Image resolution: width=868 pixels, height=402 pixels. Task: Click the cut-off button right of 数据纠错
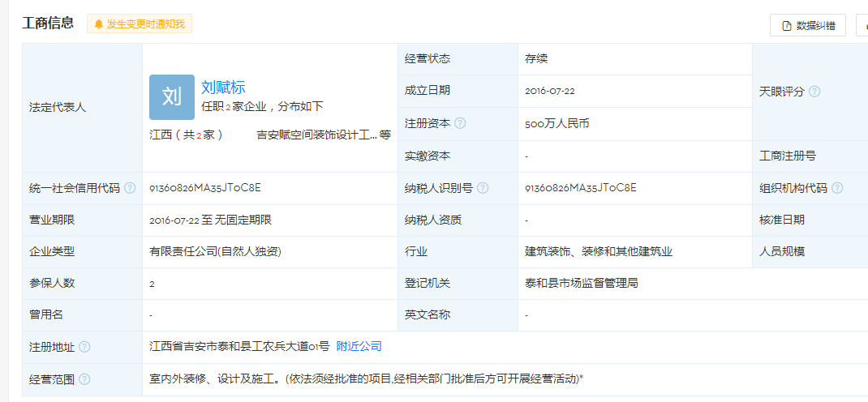pos(862,25)
